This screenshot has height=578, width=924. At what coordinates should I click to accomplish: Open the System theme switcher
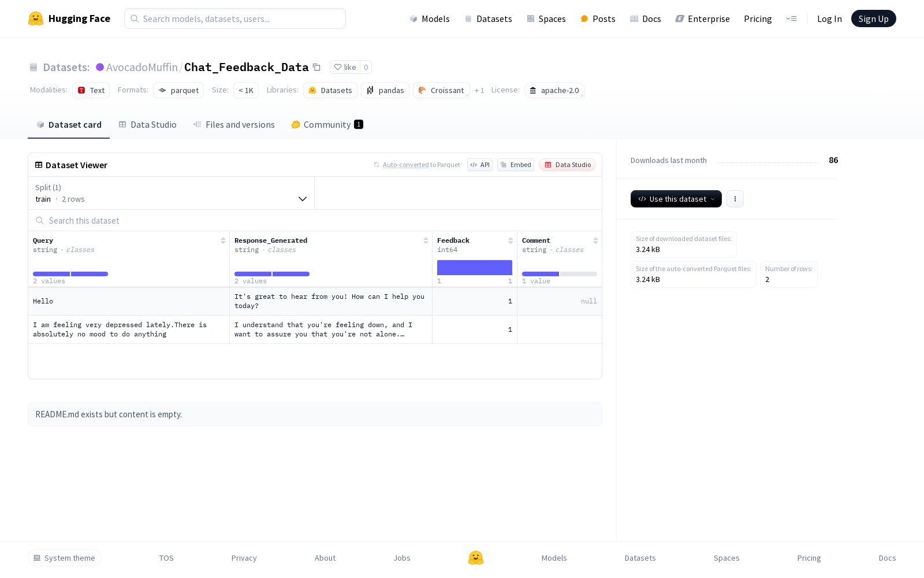click(x=65, y=558)
